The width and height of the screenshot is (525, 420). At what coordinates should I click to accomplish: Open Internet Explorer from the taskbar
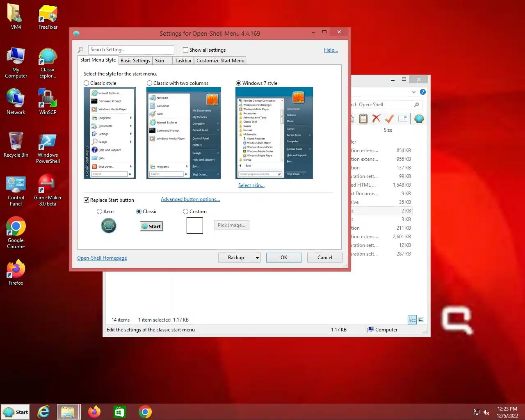pyautogui.click(x=43, y=412)
